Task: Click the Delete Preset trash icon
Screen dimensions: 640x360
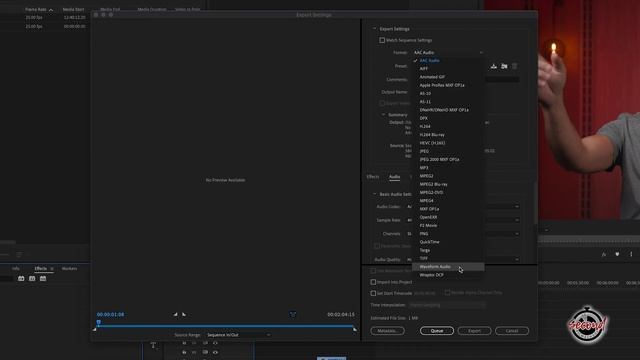Action: pos(515,66)
